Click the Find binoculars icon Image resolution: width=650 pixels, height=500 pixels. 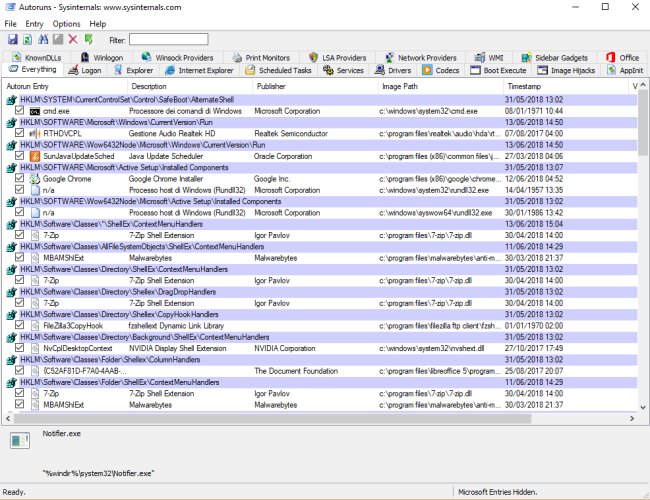click(43, 39)
